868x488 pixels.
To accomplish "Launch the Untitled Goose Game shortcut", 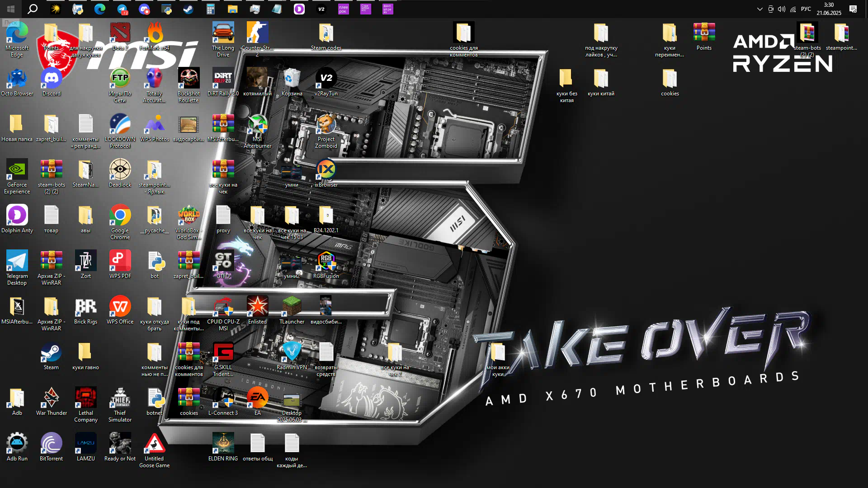I will click(x=154, y=450).
